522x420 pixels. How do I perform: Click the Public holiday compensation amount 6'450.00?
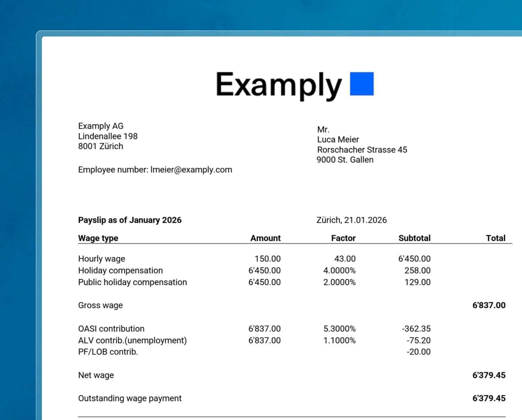(x=264, y=282)
